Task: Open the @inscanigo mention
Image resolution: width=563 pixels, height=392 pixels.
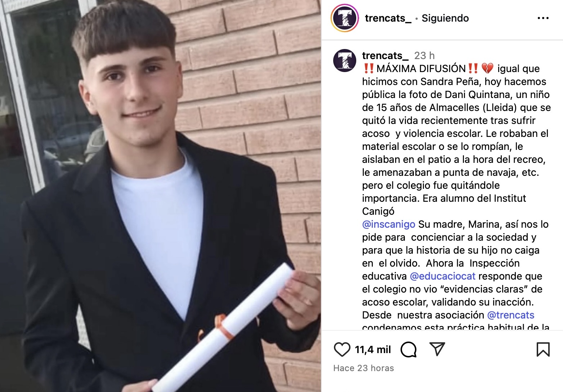Action: 389,224
